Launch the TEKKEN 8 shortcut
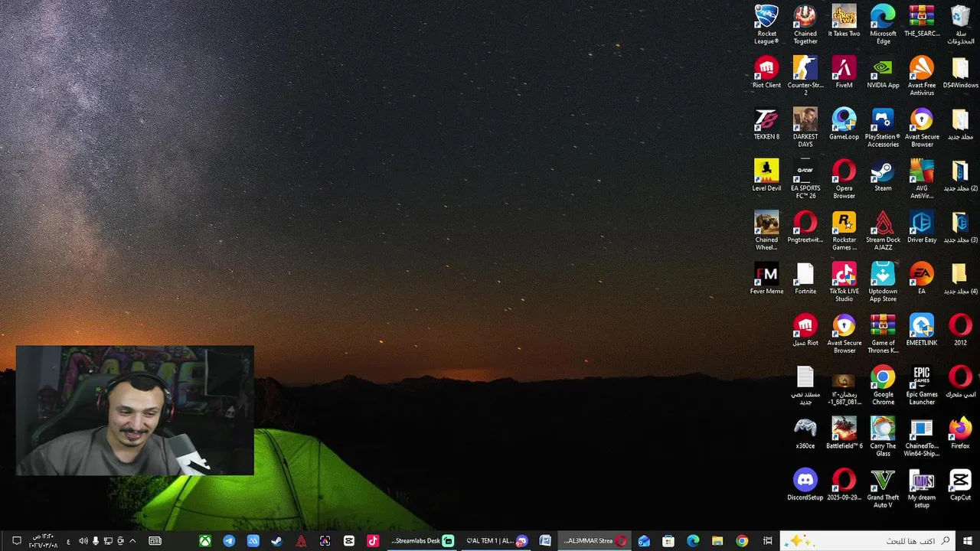The width and height of the screenshot is (980, 551). 766,123
